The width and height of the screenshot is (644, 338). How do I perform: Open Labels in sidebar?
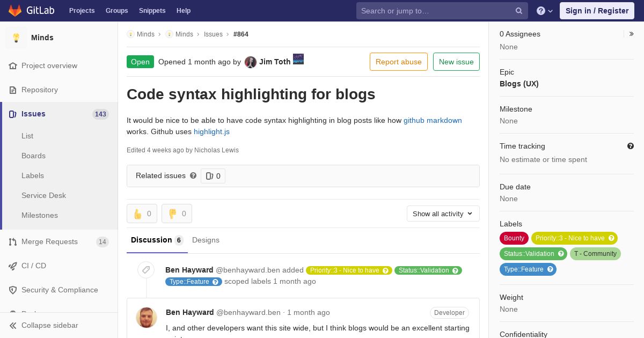tap(33, 175)
